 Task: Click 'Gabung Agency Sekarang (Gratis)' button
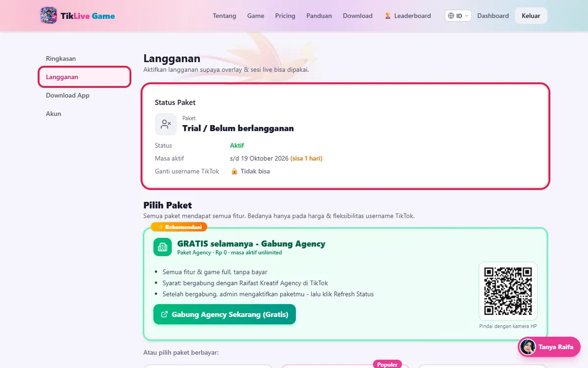click(x=224, y=315)
